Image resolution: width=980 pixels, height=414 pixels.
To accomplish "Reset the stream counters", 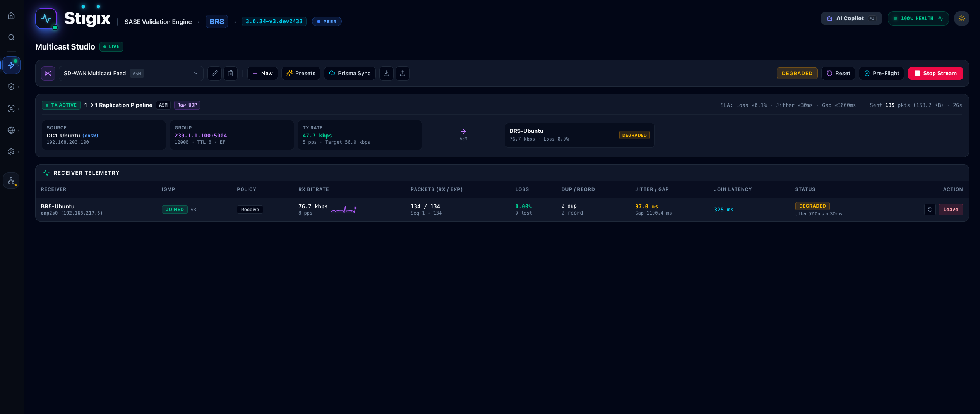I will coord(838,73).
